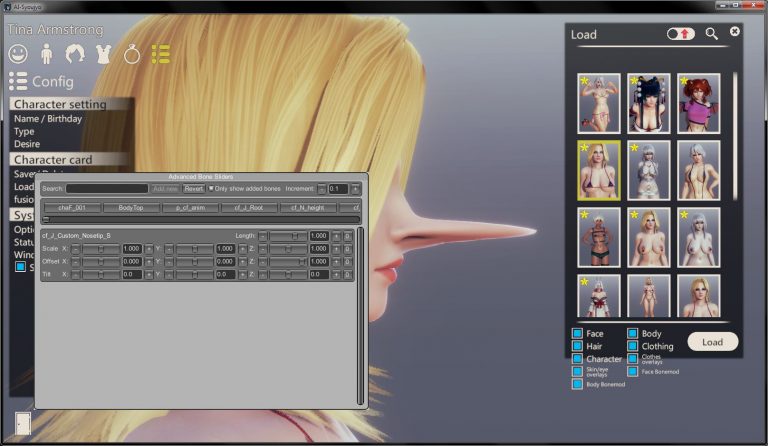Select the cf_J_Root bone button
Screen dimensions: 768x446
pos(249,208)
